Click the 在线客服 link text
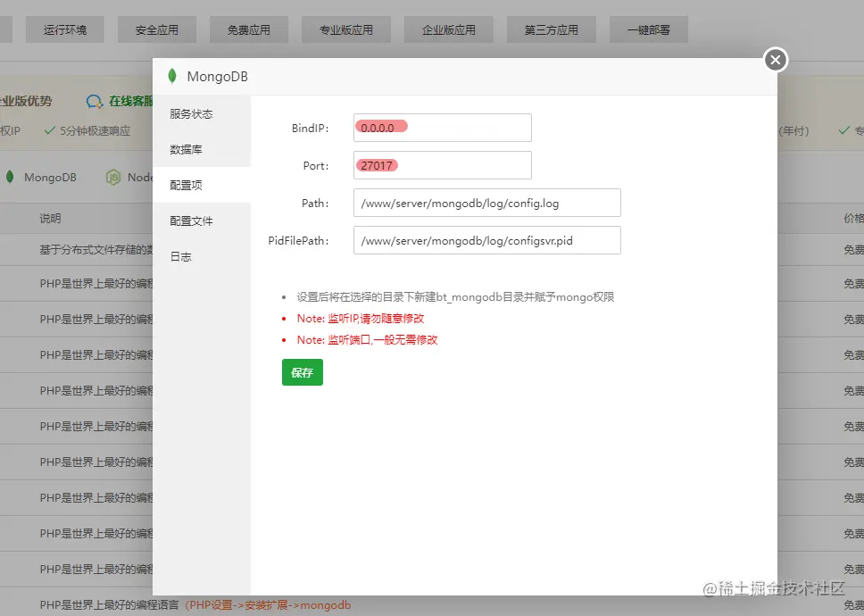 130,102
